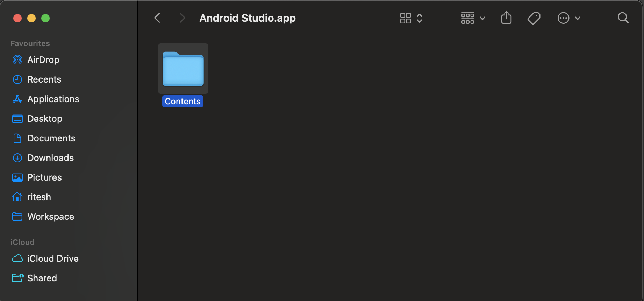This screenshot has width=644, height=301.
Task: Maximize window with the green button
Action: click(x=45, y=18)
